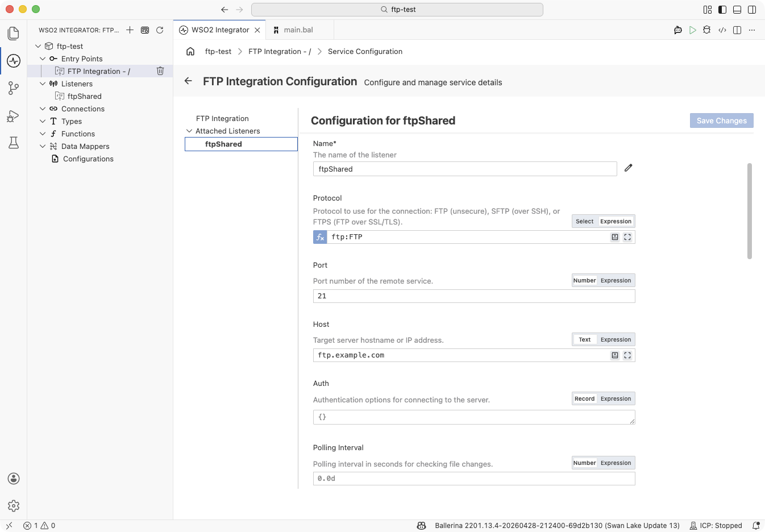Click the configuration form vertical scrollbar
Viewport: 765px width, 532px height.
(x=750, y=211)
